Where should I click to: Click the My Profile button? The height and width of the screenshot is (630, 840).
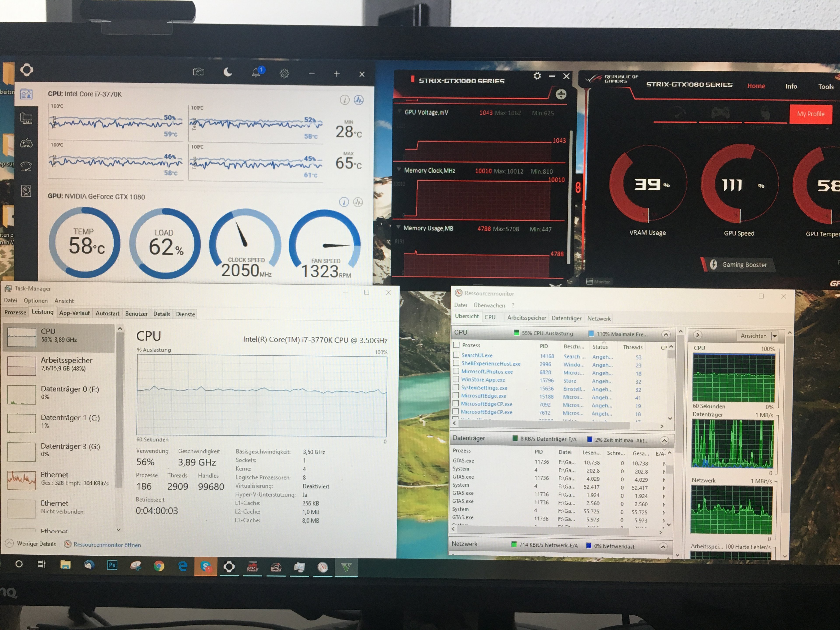coord(810,114)
